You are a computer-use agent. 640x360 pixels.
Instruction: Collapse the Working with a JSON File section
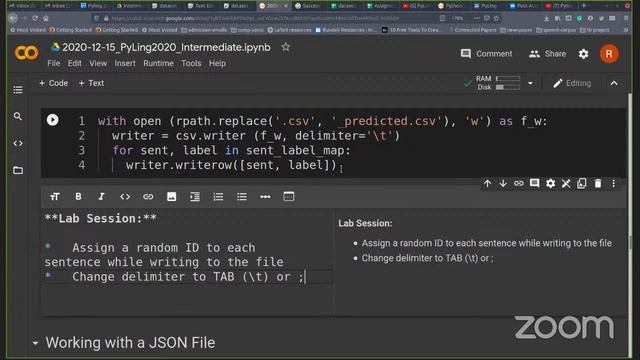(x=36, y=343)
